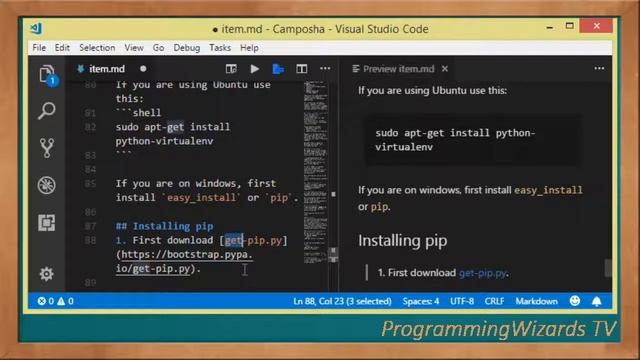The height and width of the screenshot is (360, 640).
Task: Open the Search view in activity bar
Action: (x=47, y=111)
